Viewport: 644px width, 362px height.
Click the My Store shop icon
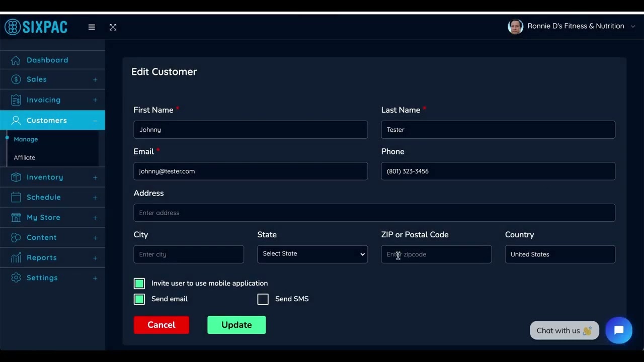click(16, 217)
